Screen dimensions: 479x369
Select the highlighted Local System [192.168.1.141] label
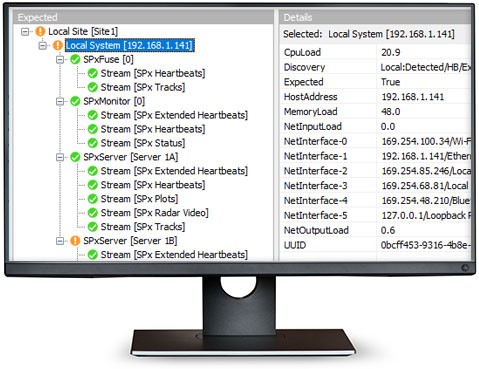click(129, 45)
